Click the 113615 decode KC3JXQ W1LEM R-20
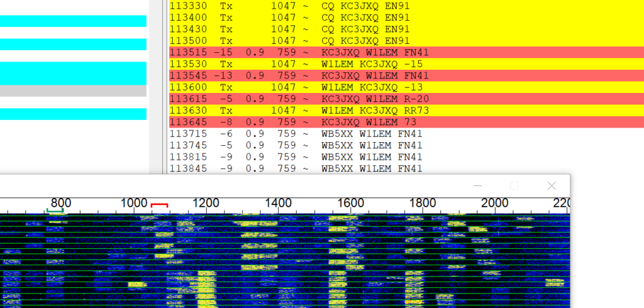The height and width of the screenshot is (308, 644). click(x=406, y=99)
